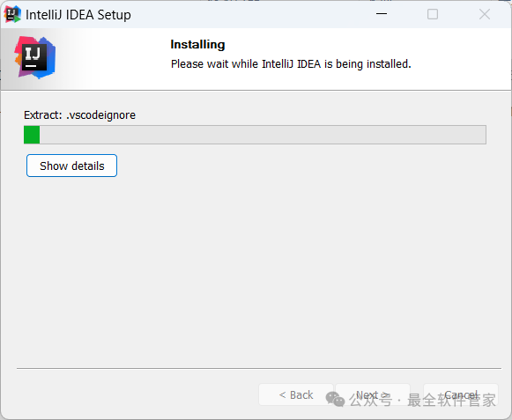The height and width of the screenshot is (420, 512).
Task: Click the grayed-out Next button
Action: (373, 394)
